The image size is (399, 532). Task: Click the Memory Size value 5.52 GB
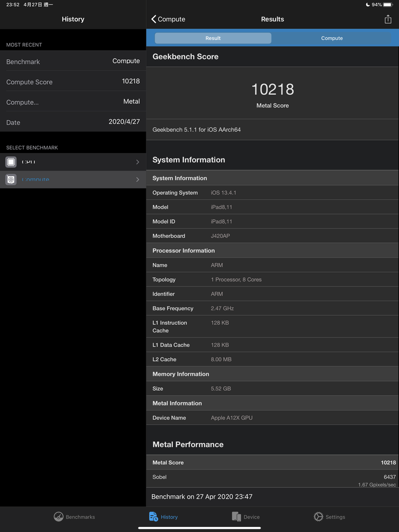tap(221, 388)
